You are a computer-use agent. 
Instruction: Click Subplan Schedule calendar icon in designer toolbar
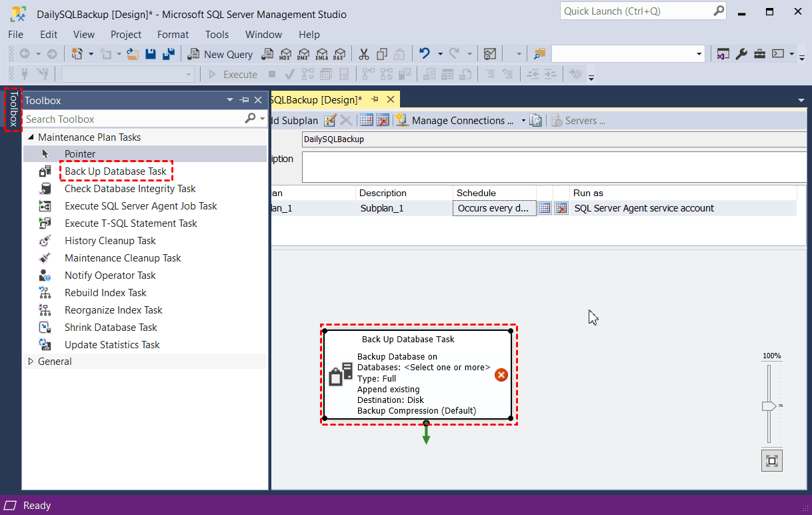click(x=366, y=120)
